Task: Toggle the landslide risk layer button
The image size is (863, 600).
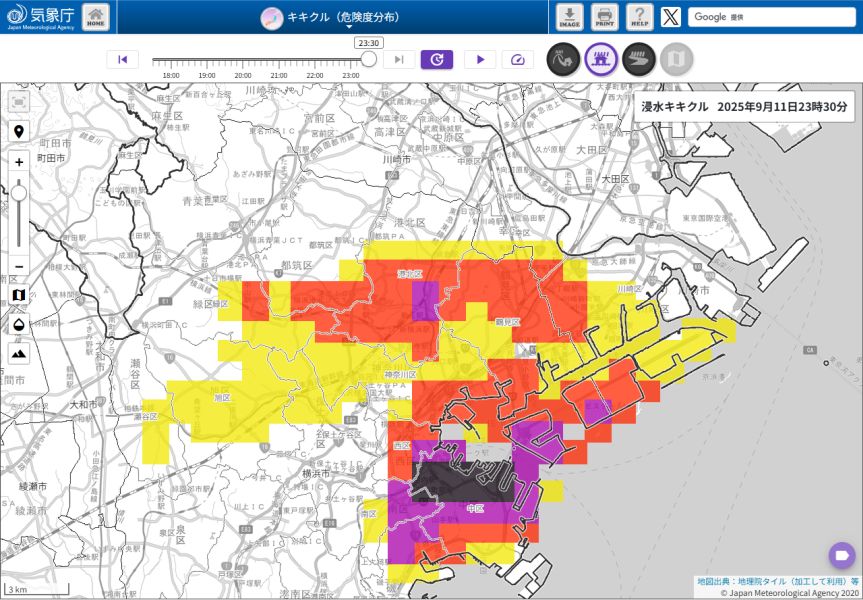Action: click(563, 59)
